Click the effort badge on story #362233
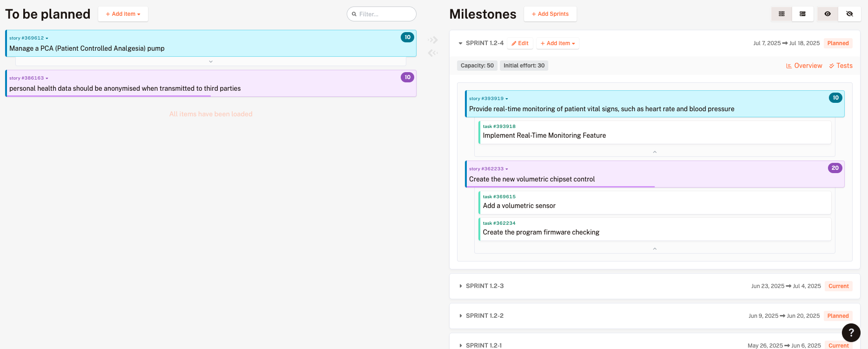This screenshot has width=868, height=349. point(835,168)
